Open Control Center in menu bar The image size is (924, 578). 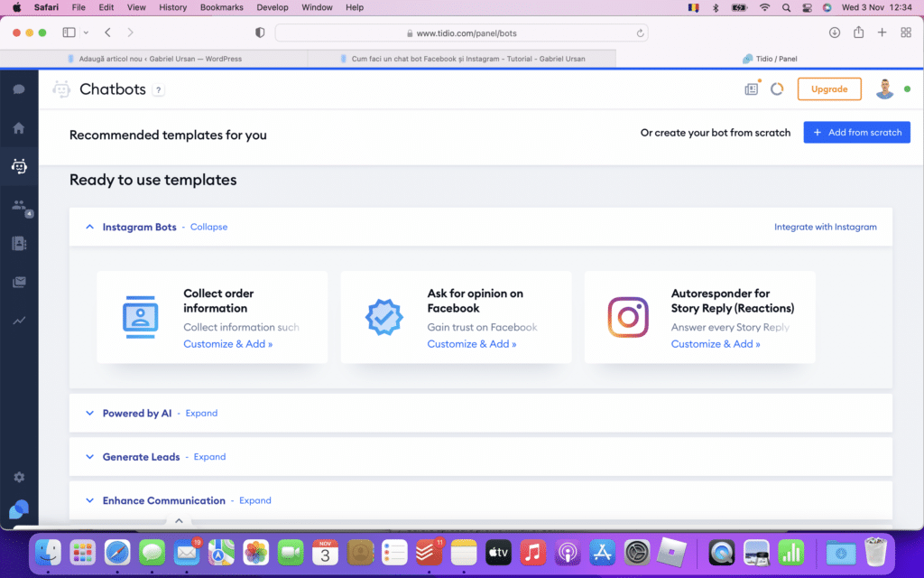807,7
